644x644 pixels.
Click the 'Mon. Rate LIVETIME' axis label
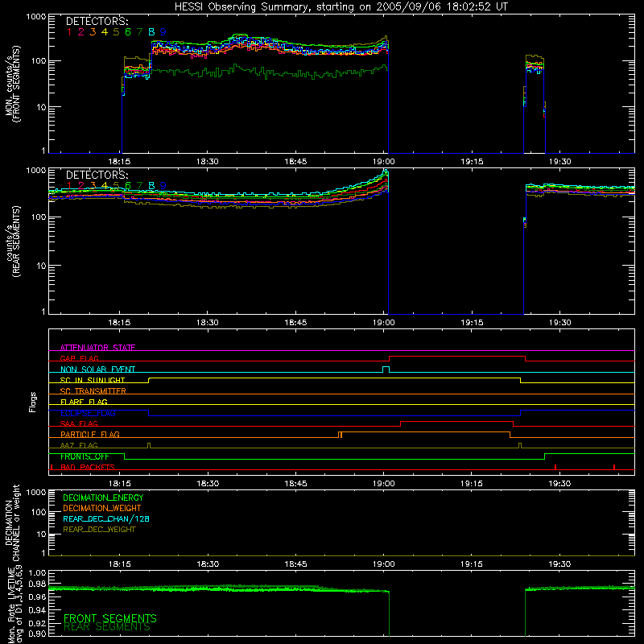[x=12, y=604]
